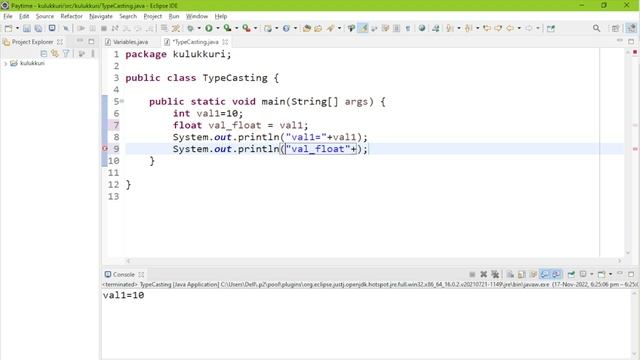This screenshot has height=360, width=640.
Task: Click the Debug bug icon in toolbar
Action: 190,28
